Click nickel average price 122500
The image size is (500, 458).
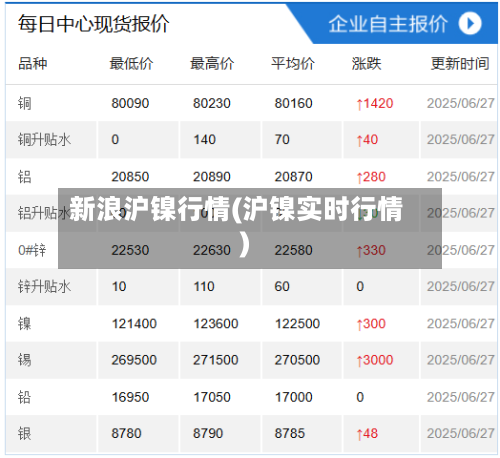(297, 324)
